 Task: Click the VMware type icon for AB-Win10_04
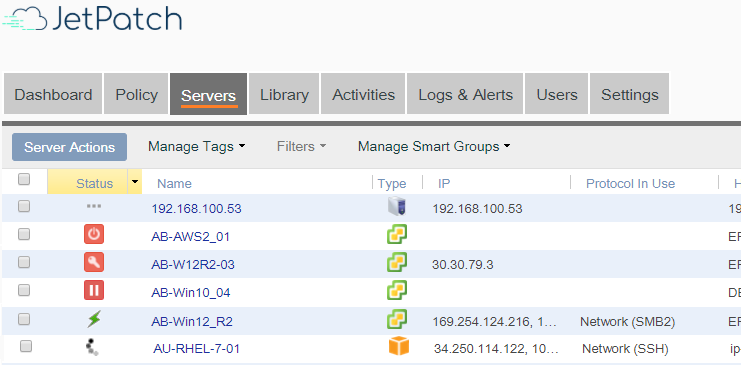click(x=397, y=290)
